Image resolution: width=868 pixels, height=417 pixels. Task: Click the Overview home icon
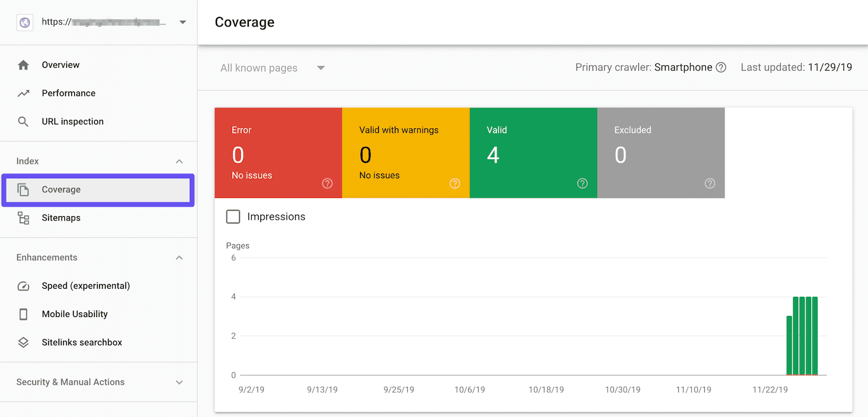click(x=23, y=65)
